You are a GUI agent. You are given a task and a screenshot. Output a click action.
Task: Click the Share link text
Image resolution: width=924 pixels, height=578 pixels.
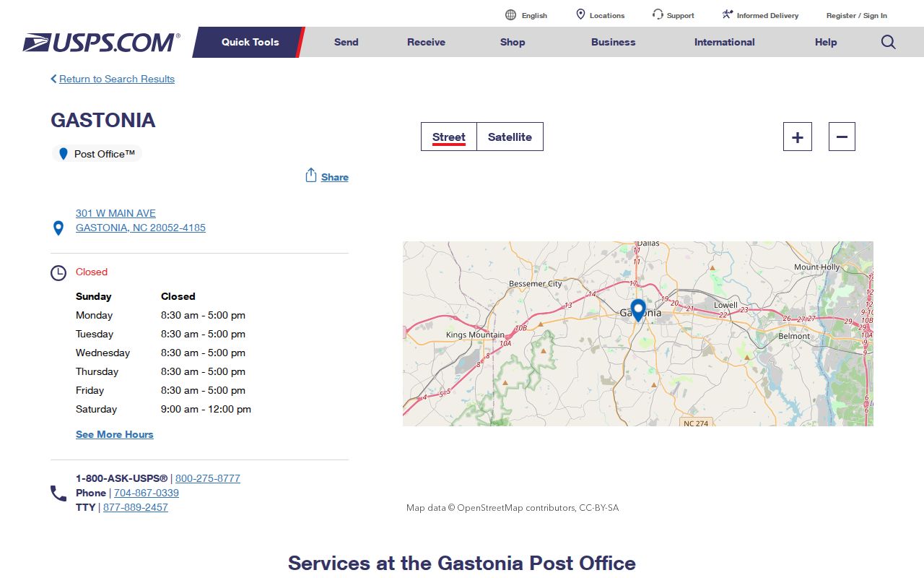pyautogui.click(x=335, y=177)
